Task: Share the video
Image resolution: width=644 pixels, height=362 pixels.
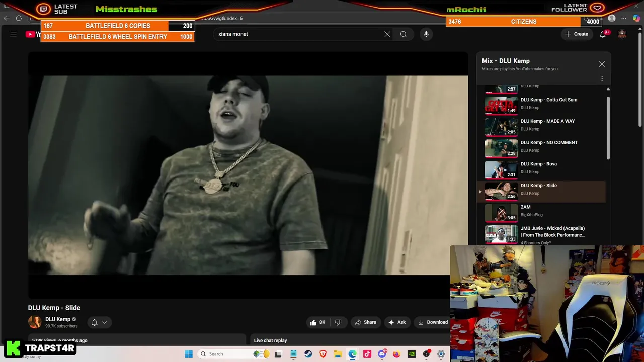Action: pos(365,322)
